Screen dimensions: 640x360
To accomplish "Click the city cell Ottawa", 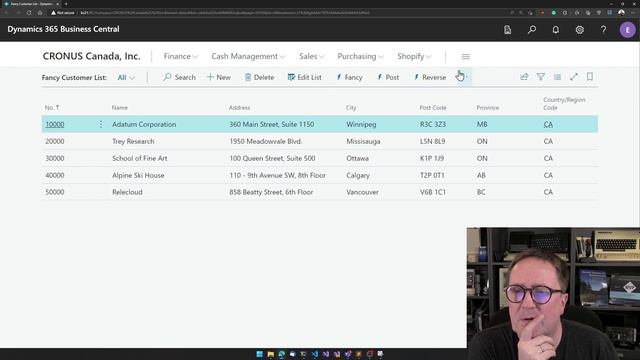I will coord(357,158).
